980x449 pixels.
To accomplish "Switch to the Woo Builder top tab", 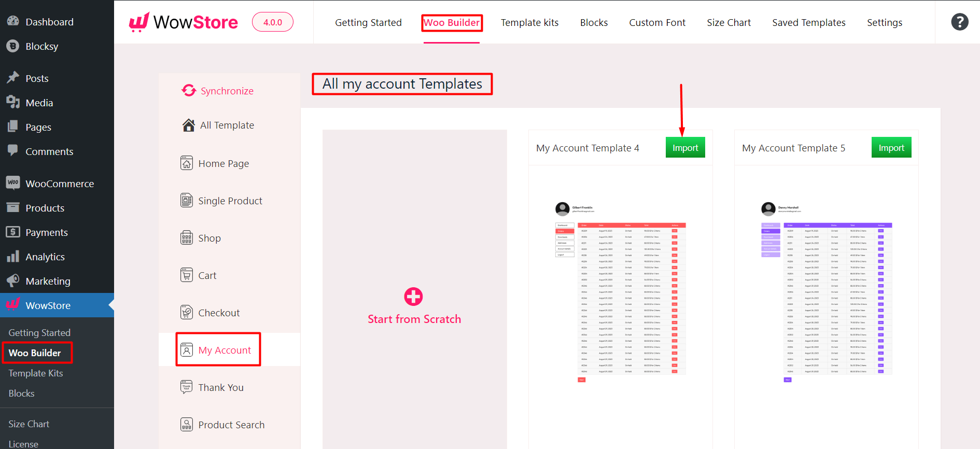I will [x=452, y=22].
